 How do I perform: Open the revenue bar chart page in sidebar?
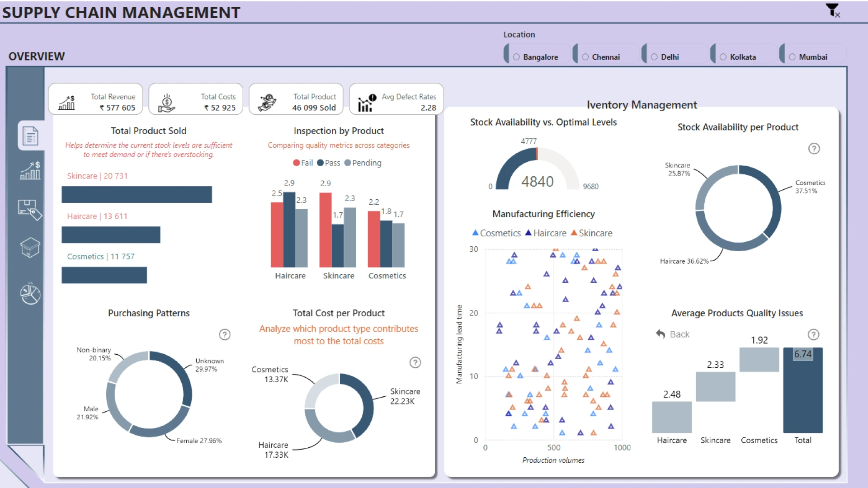tap(30, 170)
